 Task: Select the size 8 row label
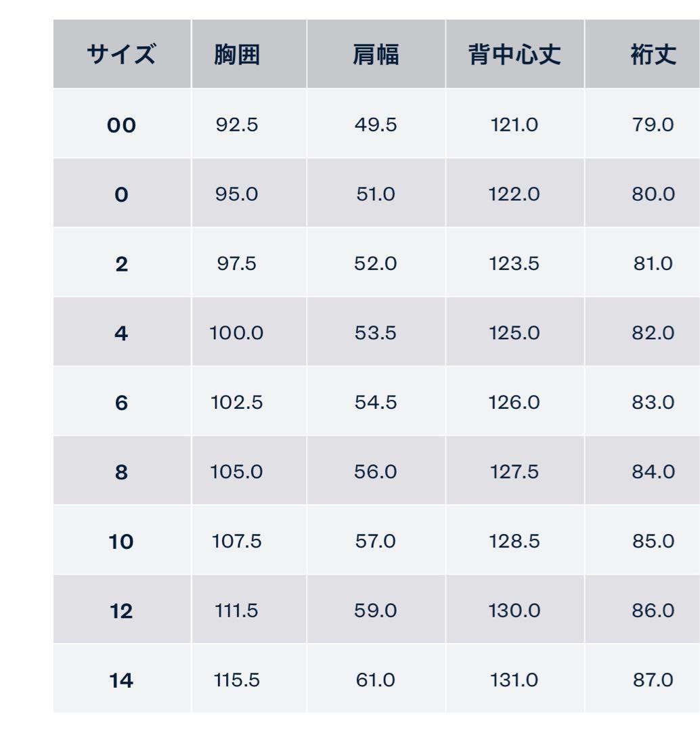122,472
